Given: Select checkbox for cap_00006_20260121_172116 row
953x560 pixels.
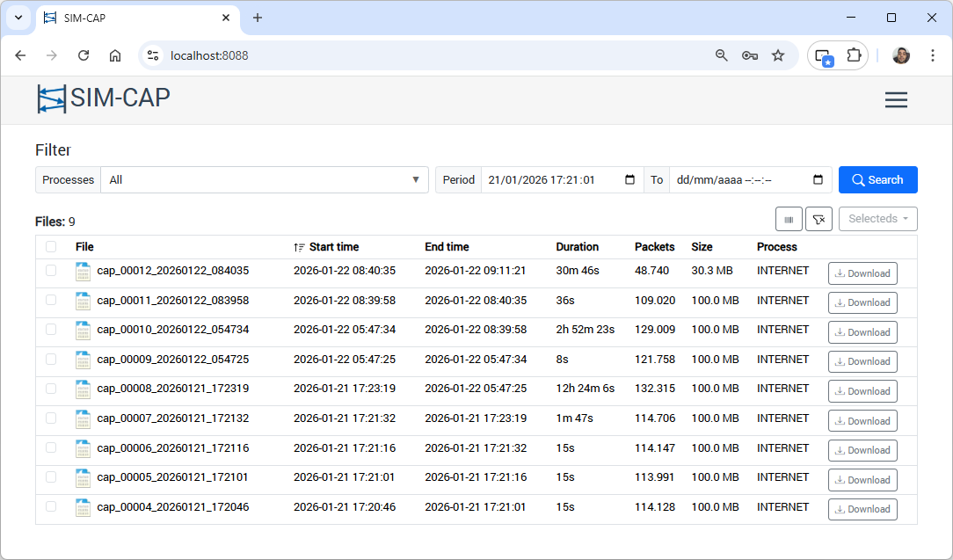Looking at the screenshot, I should [51, 447].
